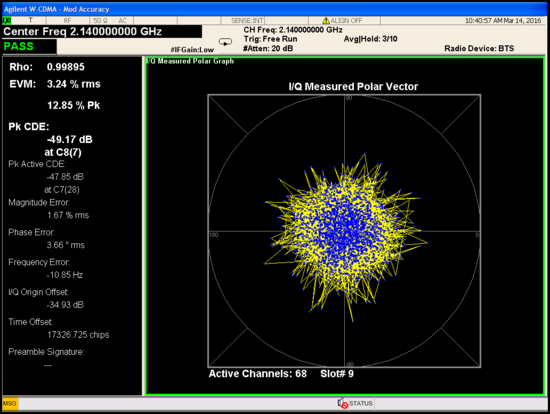
Task: Click the green PASS result indicator
Action: [19, 46]
